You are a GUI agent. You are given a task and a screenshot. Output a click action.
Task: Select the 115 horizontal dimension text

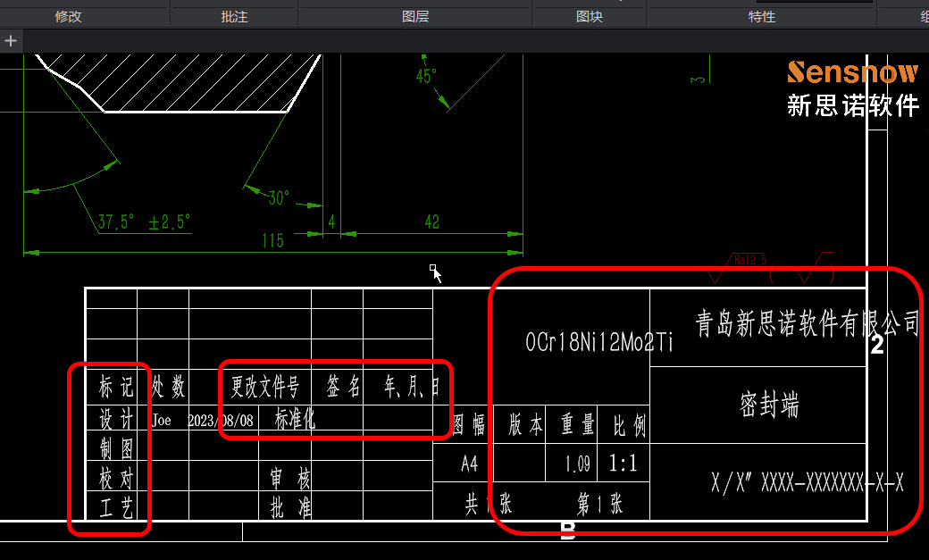[272, 240]
